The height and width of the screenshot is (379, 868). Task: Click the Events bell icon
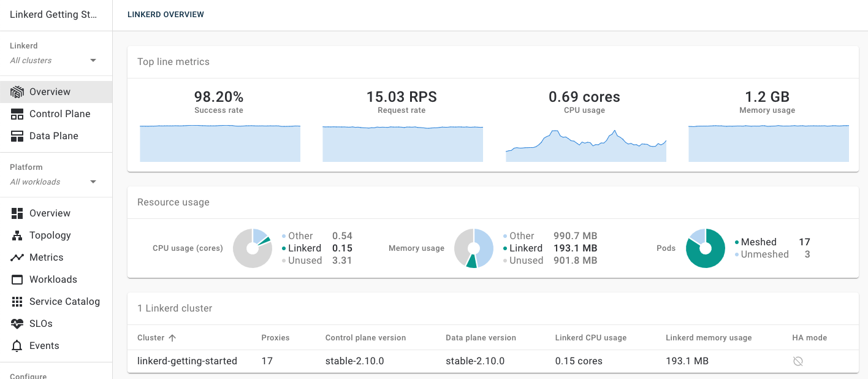point(17,346)
